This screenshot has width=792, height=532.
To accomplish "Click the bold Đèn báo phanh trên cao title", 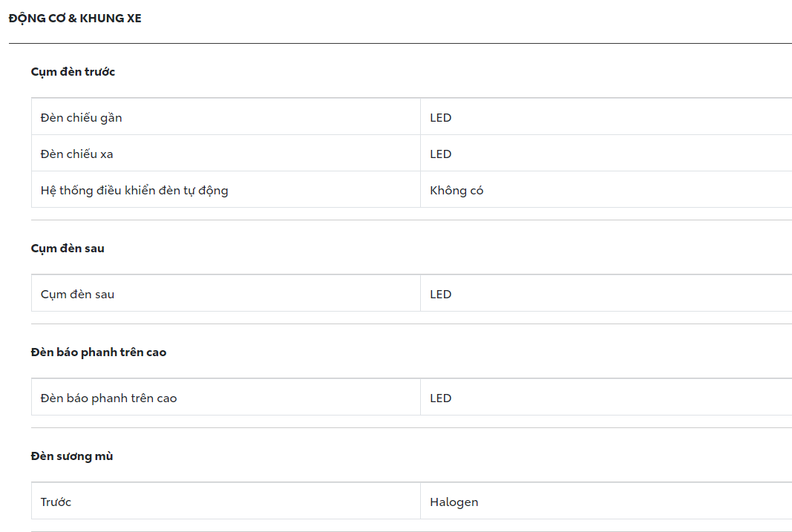I will tap(99, 352).
